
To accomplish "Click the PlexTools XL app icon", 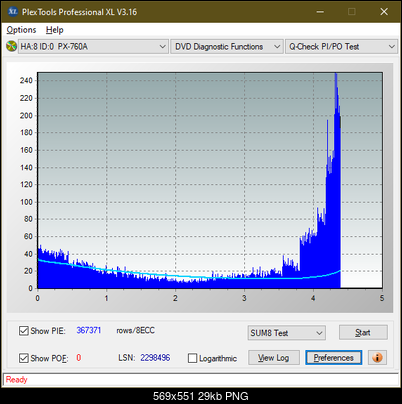I will [x=13, y=12].
